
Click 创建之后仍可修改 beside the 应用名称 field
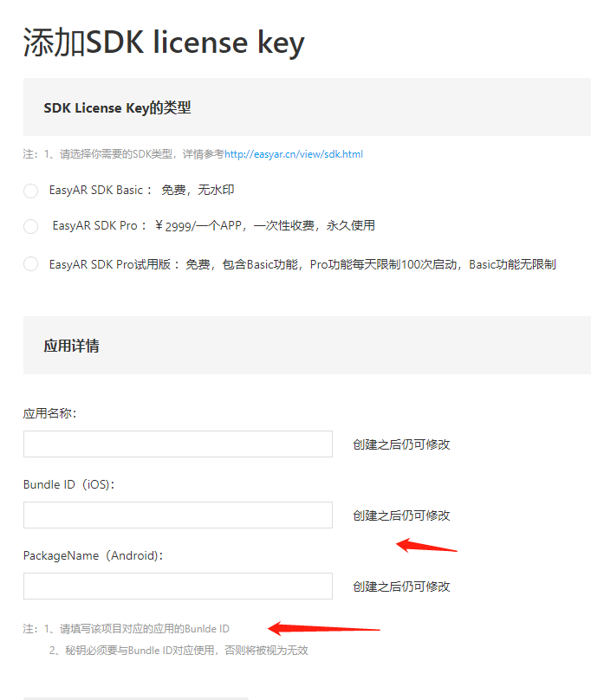pos(401,444)
